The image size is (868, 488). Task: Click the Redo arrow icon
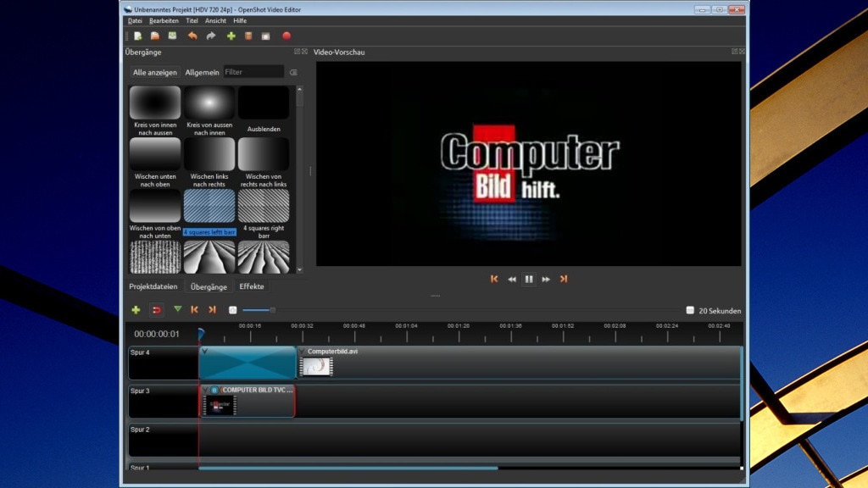click(211, 36)
